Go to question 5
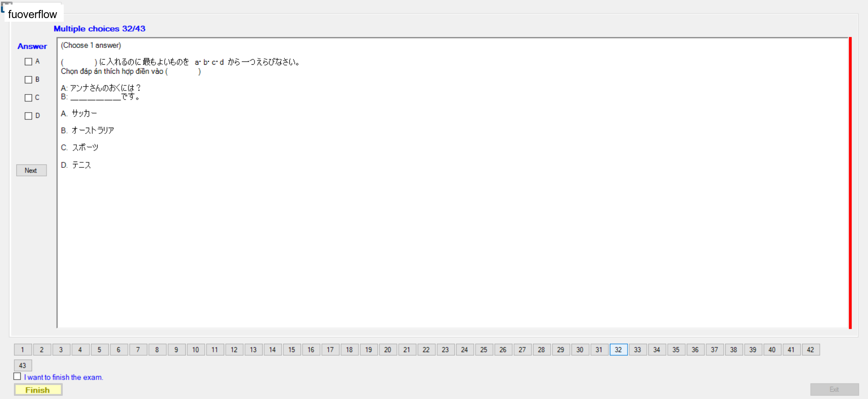Viewport: 868px width, 399px height. tap(99, 350)
